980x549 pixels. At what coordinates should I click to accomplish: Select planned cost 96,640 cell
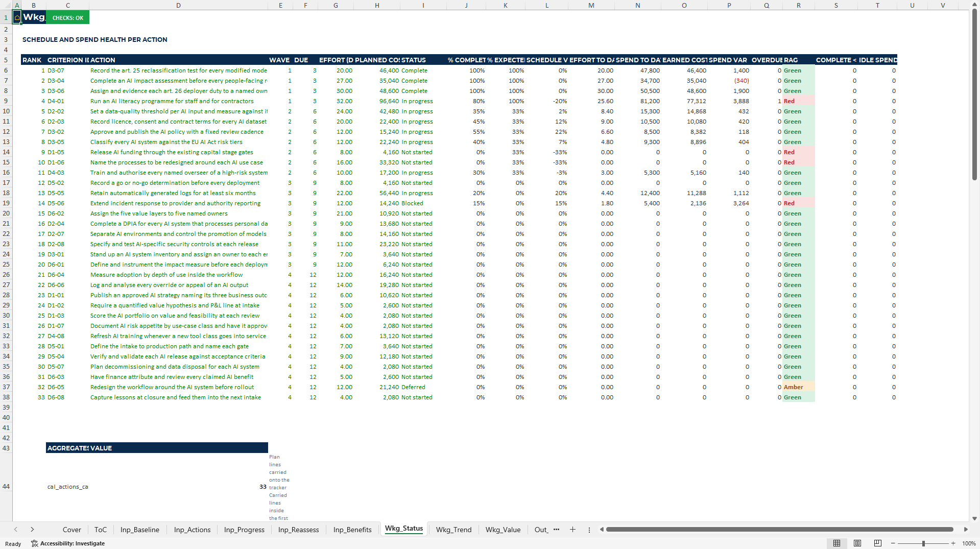pos(377,101)
